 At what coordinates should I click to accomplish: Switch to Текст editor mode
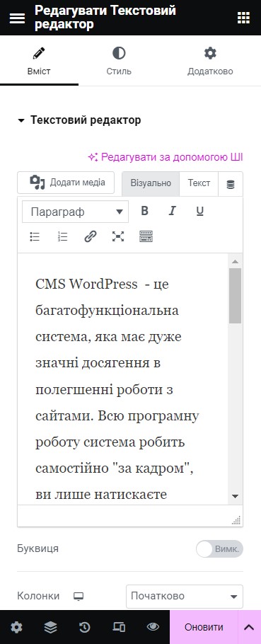coord(199,183)
